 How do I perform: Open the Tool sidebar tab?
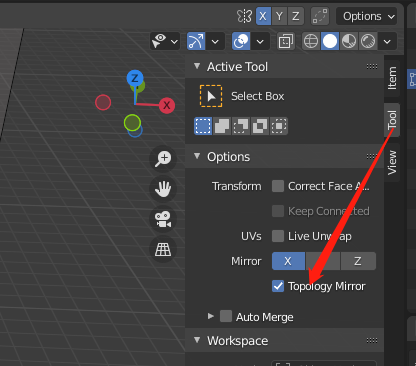click(x=392, y=120)
